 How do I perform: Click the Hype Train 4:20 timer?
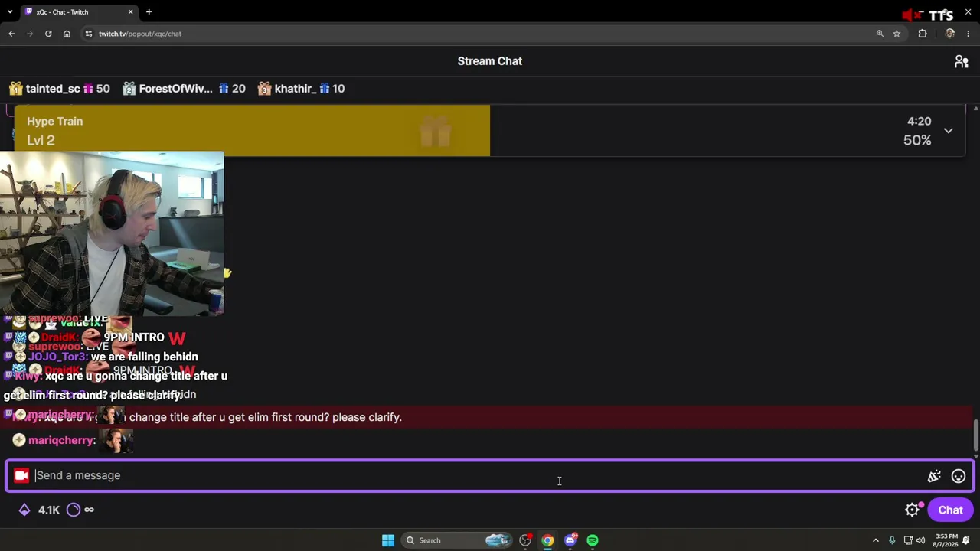920,121
